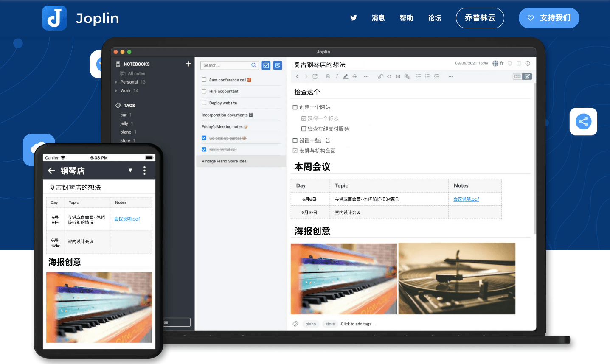
Task: Insert a bulleted list
Action: pyautogui.click(x=419, y=76)
